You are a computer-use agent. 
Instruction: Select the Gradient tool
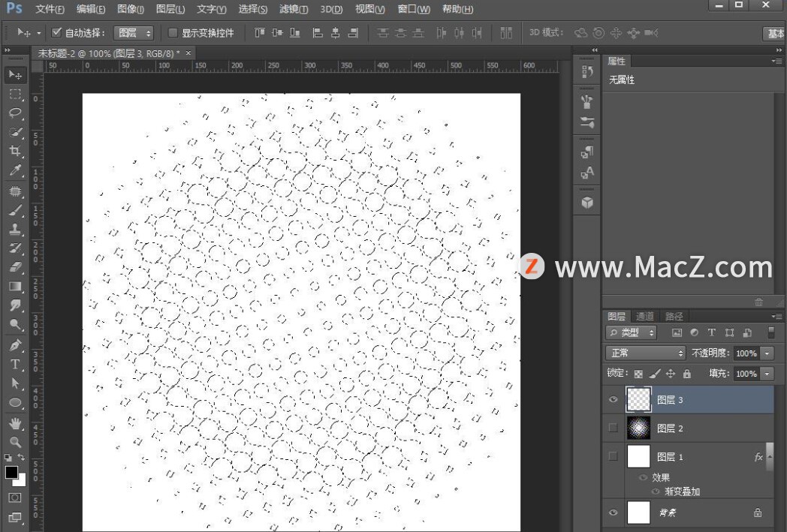pos(15,287)
